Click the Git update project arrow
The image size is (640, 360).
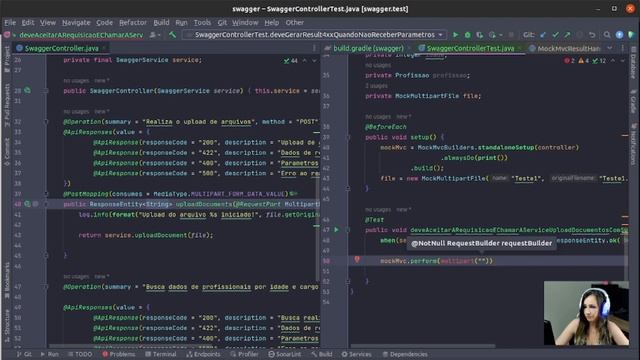543,35
